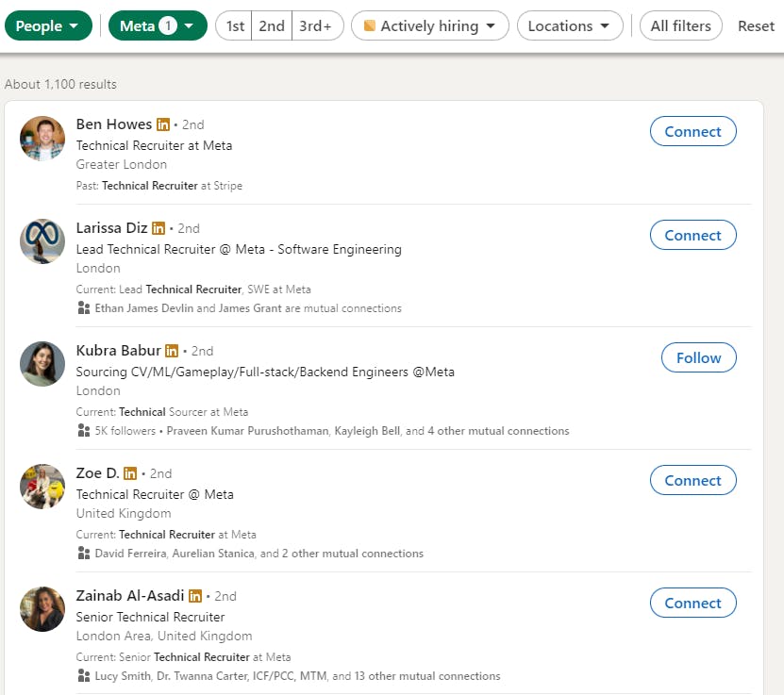Toggle the 1st connections filter
Viewport: 784px width, 695px height.
[235, 25]
